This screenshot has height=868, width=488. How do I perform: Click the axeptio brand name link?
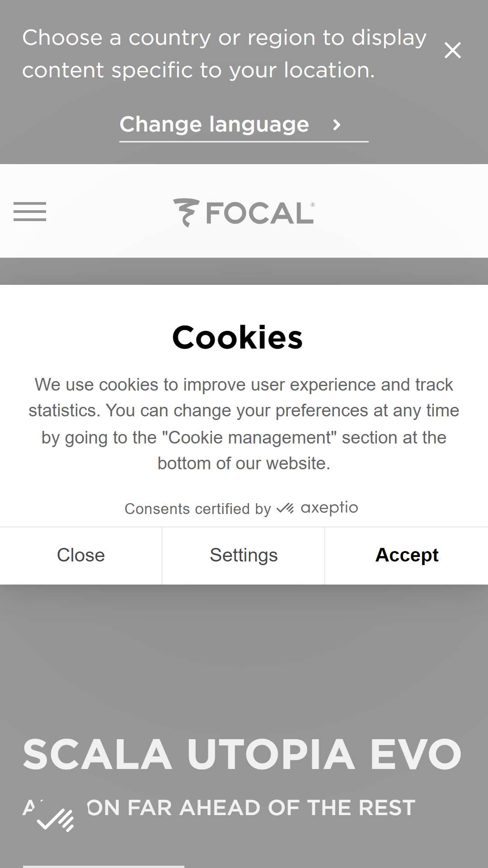329,508
